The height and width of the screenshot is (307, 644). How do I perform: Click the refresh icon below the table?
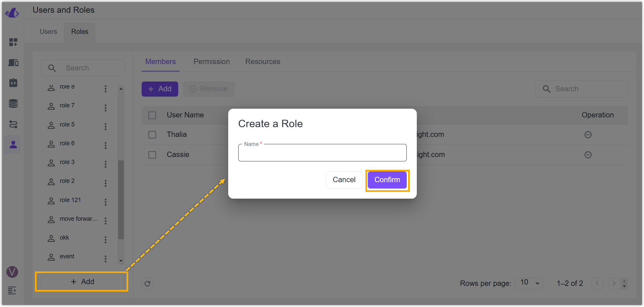click(x=147, y=284)
